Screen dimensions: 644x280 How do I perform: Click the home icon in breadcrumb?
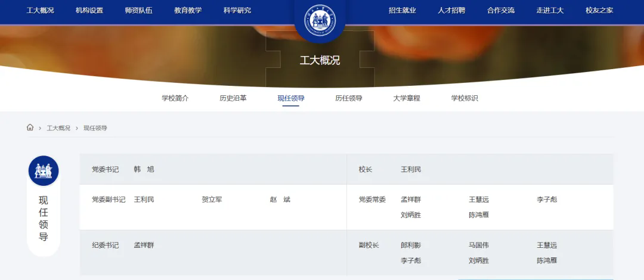click(30, 127)
